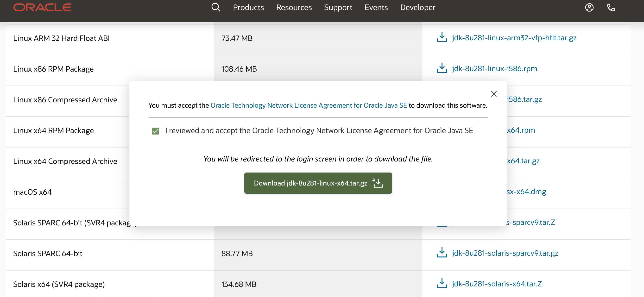Close the license agreement dialog
644x297 pixels.
pyautogui.click(x=494, y=94)
